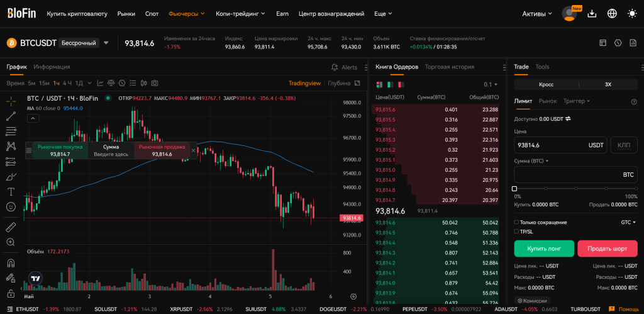Open chart indicators from toolbar
644x314 pixels.
click(100, 83)
